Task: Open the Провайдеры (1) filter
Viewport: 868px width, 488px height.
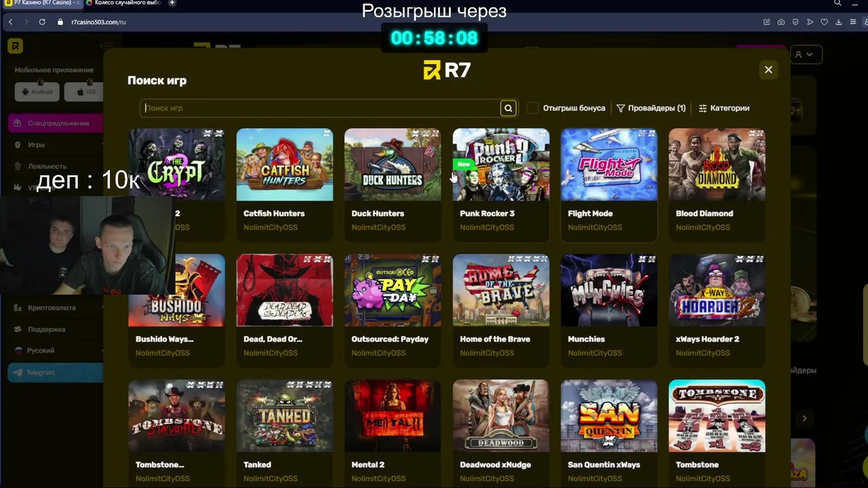Action: click(x=651, y=108)
